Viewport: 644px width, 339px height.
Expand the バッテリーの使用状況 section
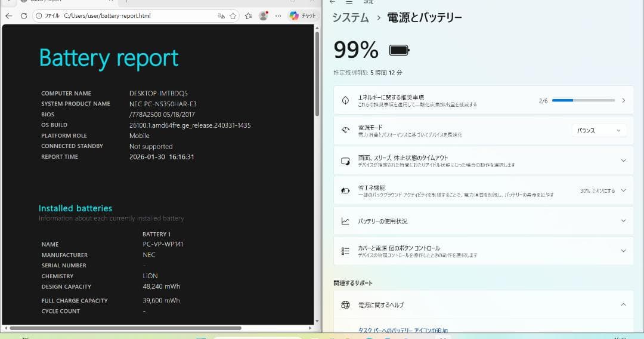coord(623,221)
